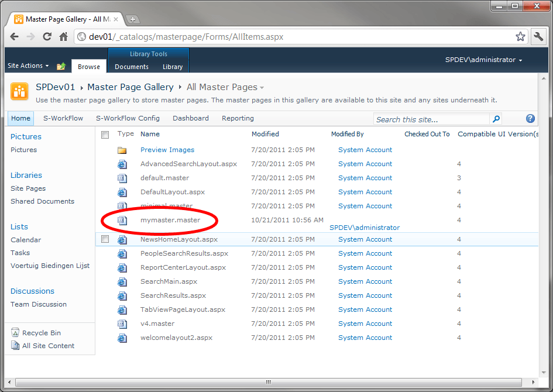Open the Reporting navigation tab
The height and width of the screenshot is (392, 553).
coord(238,118)
